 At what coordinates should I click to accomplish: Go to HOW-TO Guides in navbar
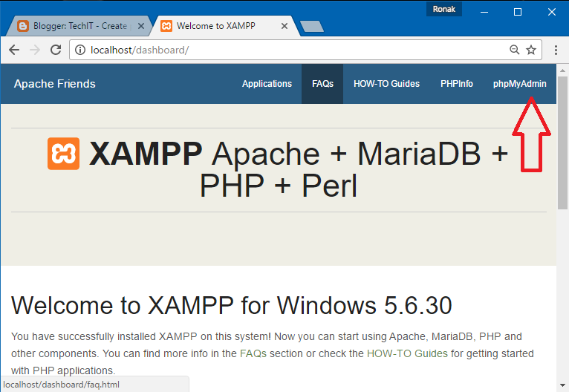(386, 84)
